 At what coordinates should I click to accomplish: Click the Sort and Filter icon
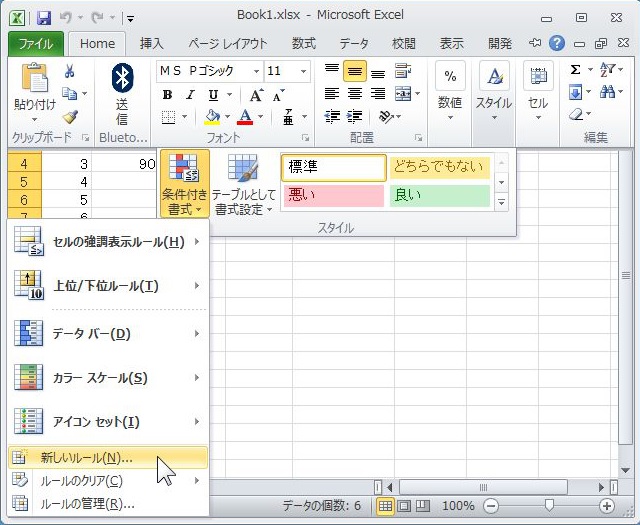607,70
